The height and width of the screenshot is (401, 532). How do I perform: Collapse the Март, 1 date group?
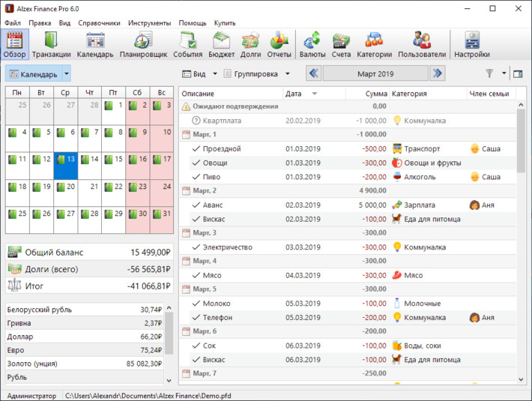point(186,135)
